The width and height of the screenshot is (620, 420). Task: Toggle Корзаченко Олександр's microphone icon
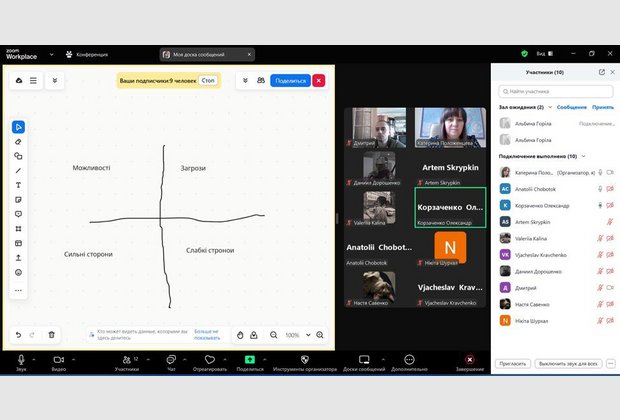point(600,205)
